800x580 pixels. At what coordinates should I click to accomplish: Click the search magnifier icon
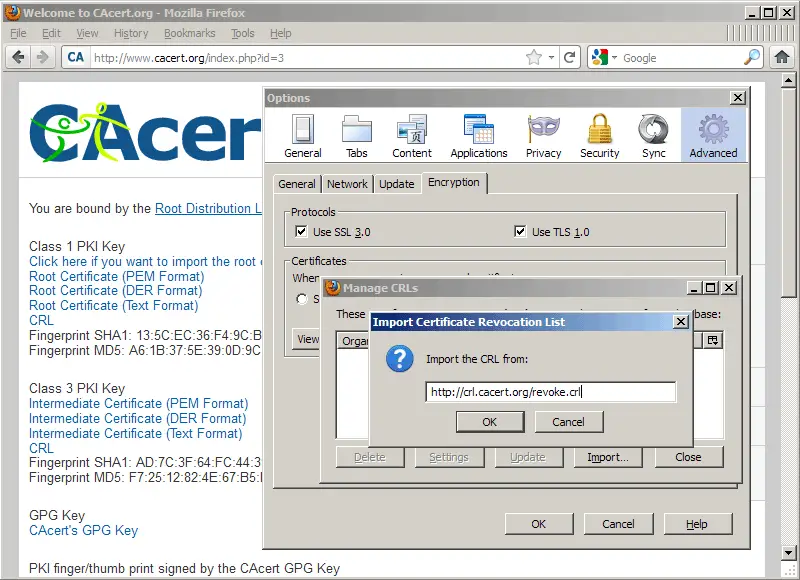pos(752,57)
